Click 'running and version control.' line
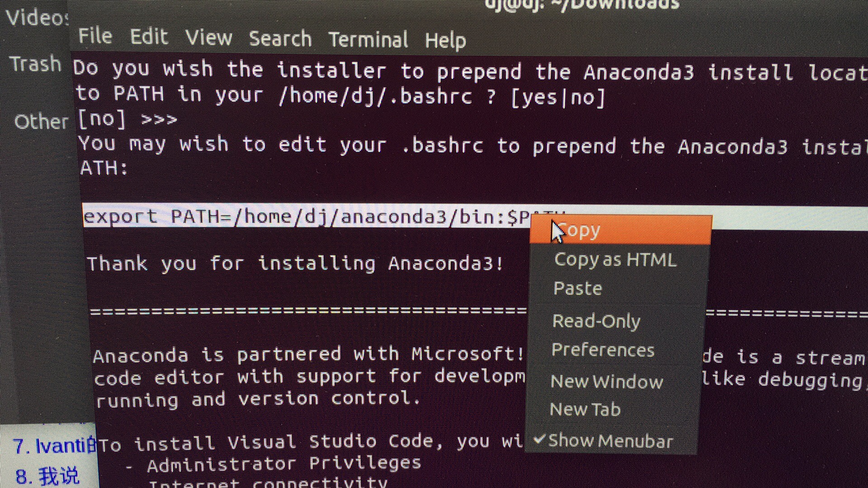The height and width of the screenshot is (488, 868). (x=258, y=399)
